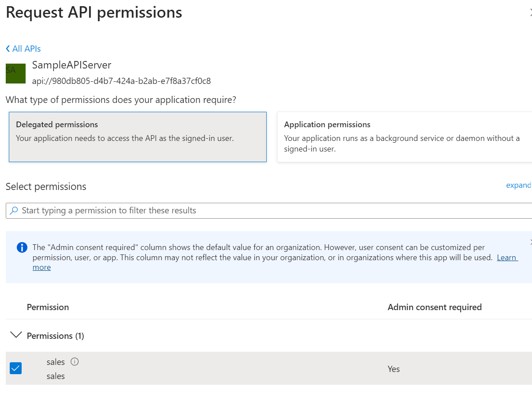Click the sales scope name label
Viewport: 532px width, 402px height.
pos(56,361)
